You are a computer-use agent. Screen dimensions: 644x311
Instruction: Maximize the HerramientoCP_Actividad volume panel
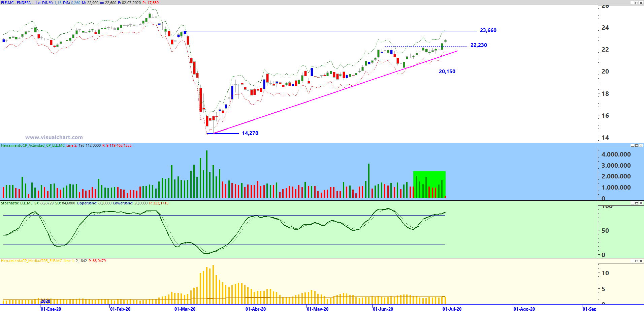637,145
